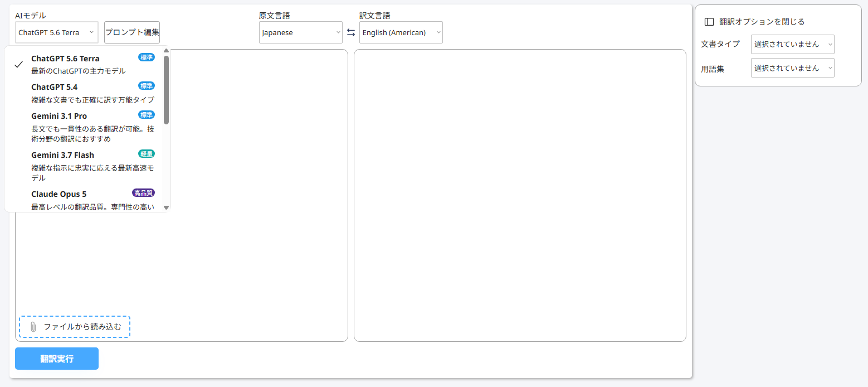Click the 文書タイプ label
The image size is (868, 387).
720,44
